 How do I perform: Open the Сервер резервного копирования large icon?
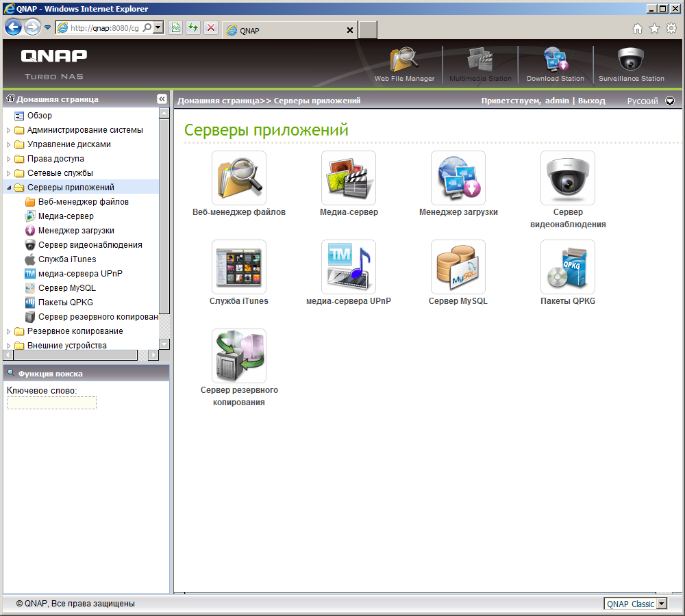pos(239,356)
